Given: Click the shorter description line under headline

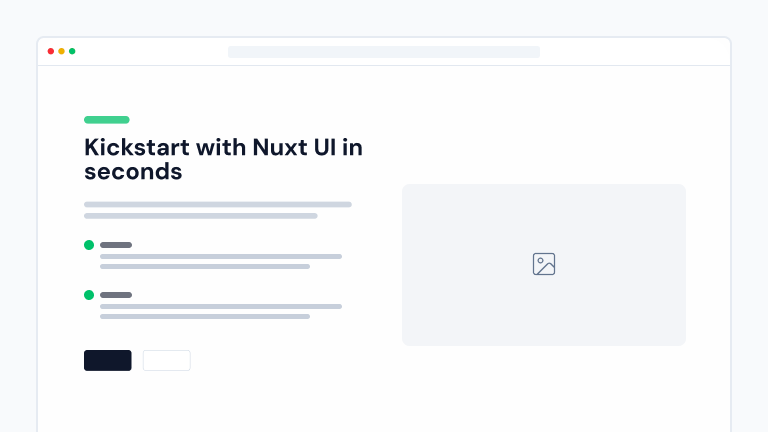Looking at the screenshot, I should [x=200, y=216].
